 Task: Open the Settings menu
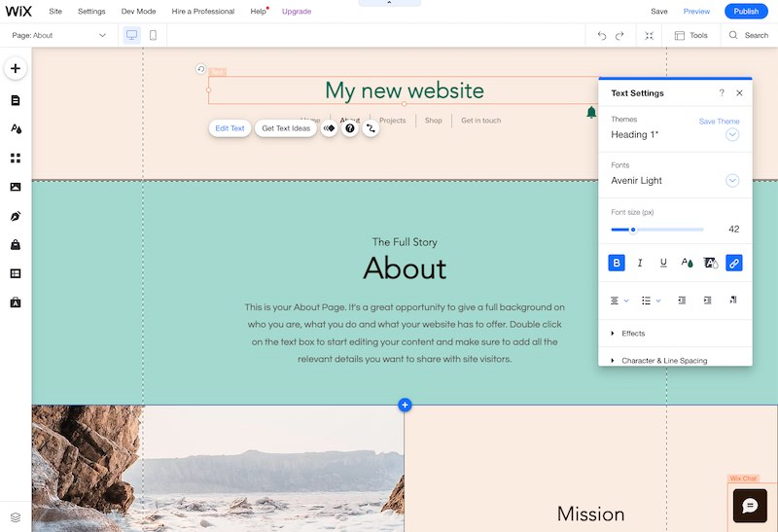tap(91, 12)
